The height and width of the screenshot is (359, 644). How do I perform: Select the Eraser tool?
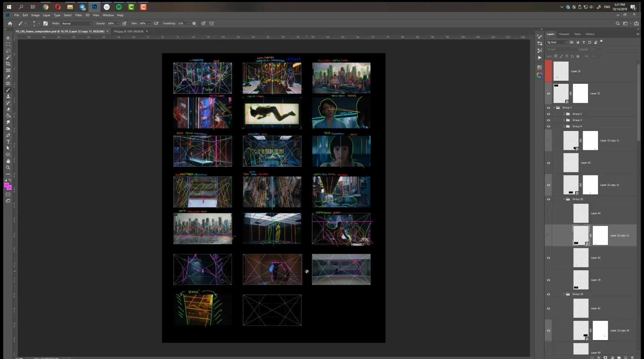(8, 109)
